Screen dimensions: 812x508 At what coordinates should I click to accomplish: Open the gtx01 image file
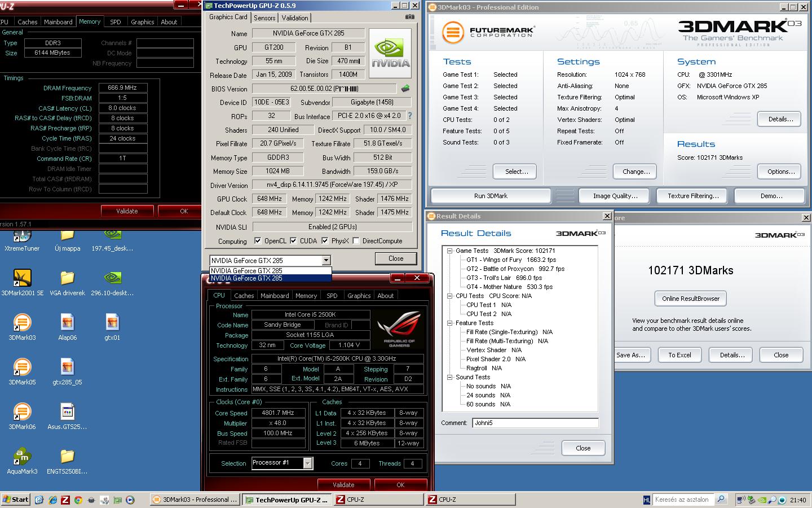112,327
